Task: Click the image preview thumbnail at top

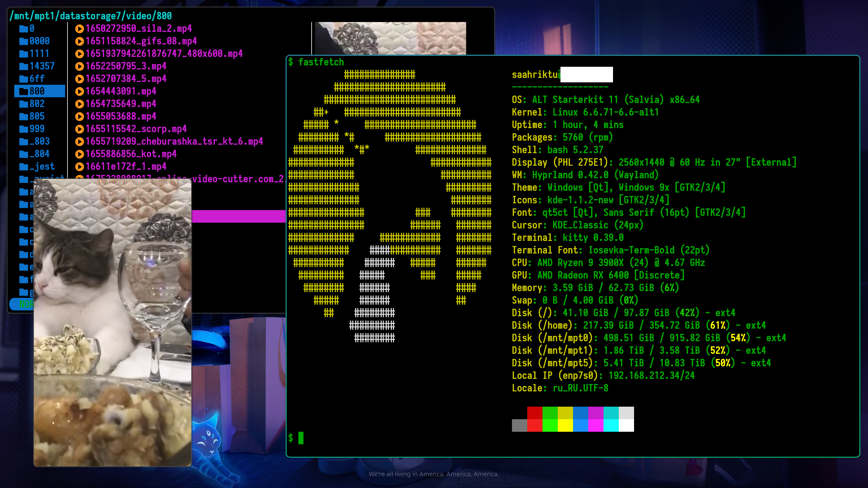Action: tap(390, 38)
